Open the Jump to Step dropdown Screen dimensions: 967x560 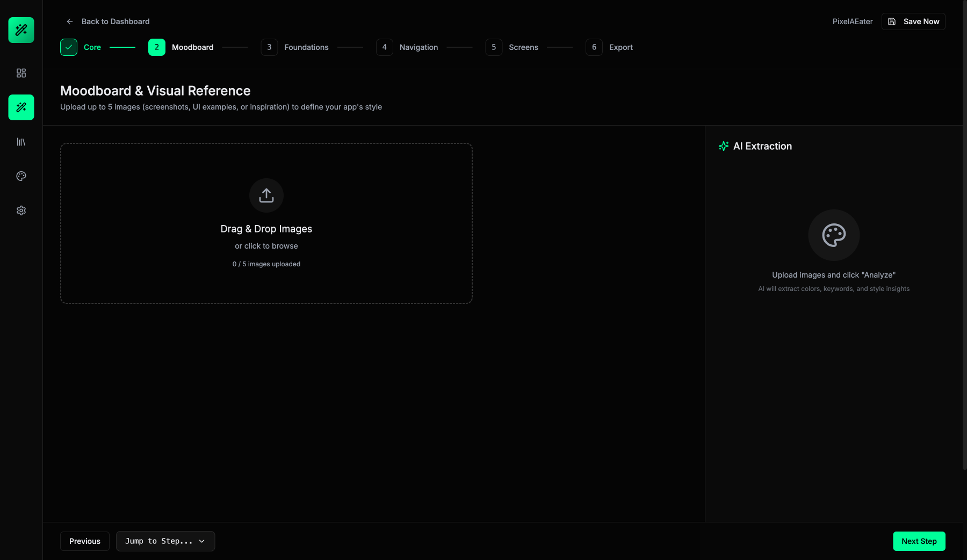165,541
